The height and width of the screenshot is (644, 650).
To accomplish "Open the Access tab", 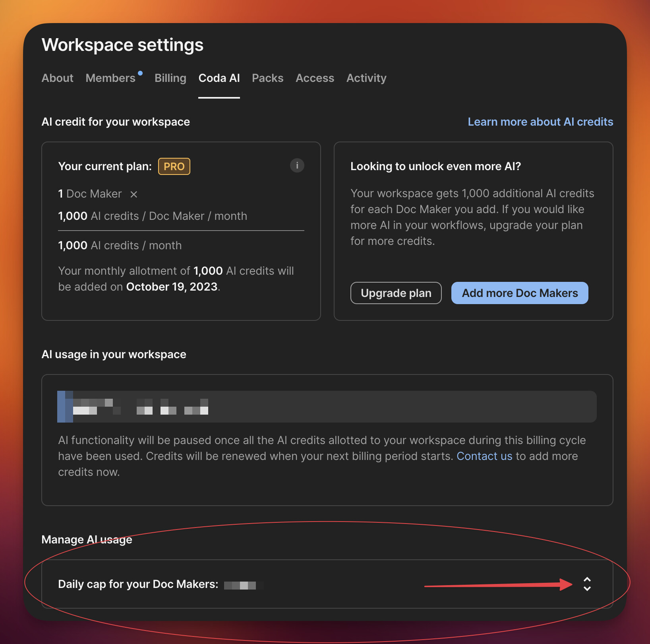I will (x=315, y=78).
